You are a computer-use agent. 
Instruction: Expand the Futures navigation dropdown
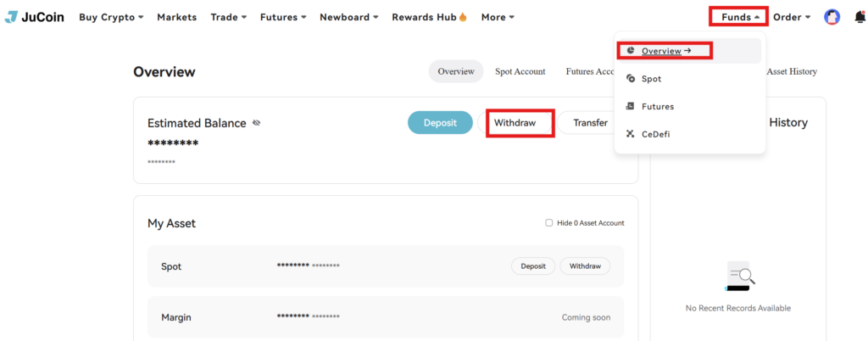(283, 17)
